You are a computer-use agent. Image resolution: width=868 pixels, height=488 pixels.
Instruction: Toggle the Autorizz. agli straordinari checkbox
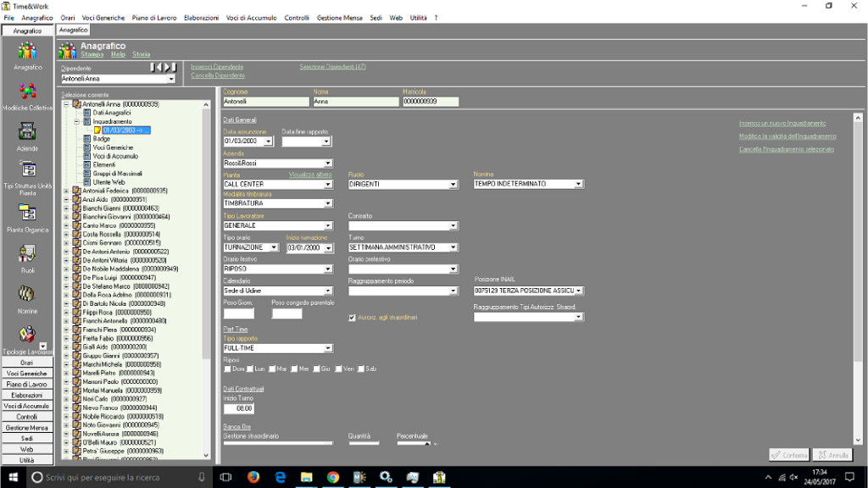tap(353, 318)
